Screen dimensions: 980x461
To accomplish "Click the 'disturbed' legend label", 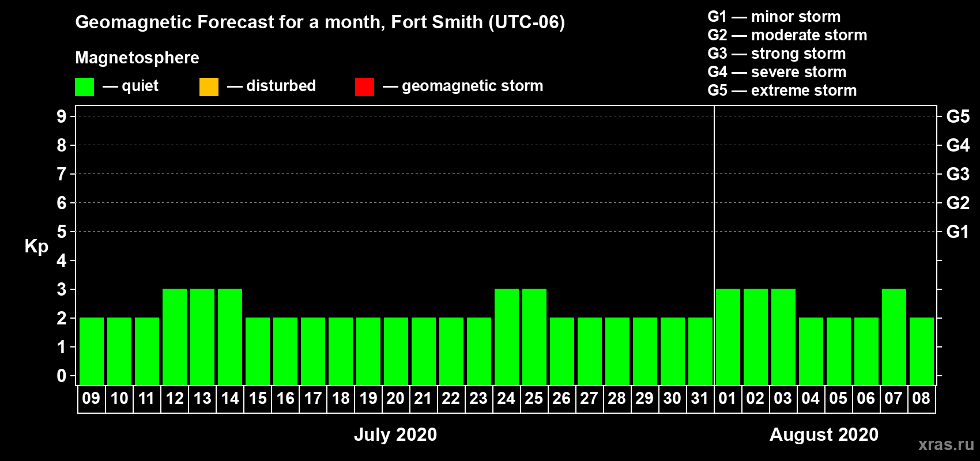I will click(281, 86).
